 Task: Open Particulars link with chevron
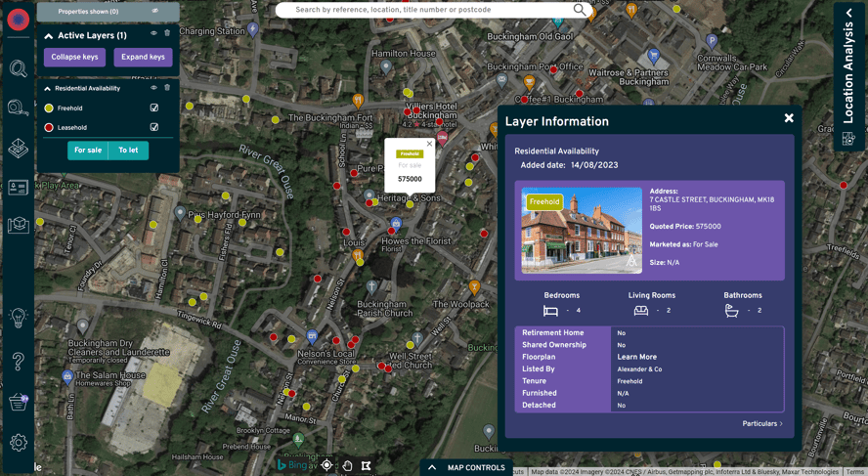[762, 423]
